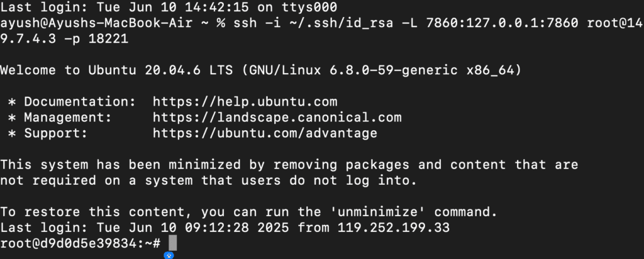Screen dimensions: 644x259
Task: Click the Support bullet label
Action: coord(56,133)
